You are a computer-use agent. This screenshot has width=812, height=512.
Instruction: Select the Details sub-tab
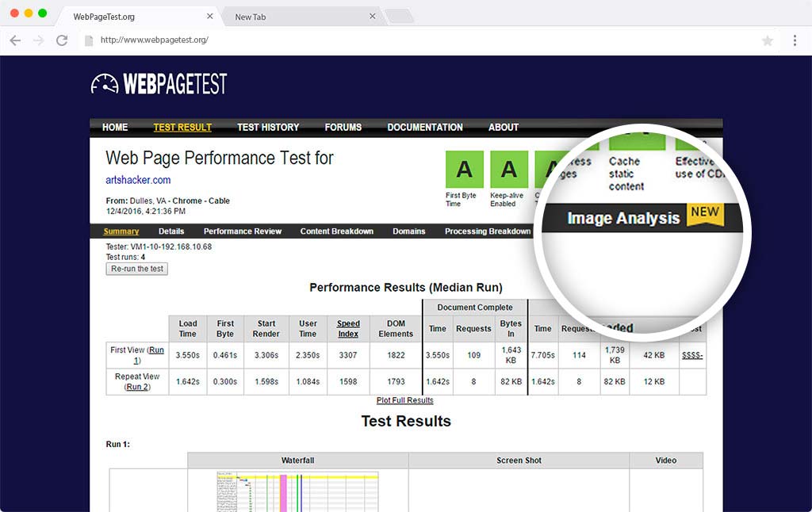pos(171,231)
